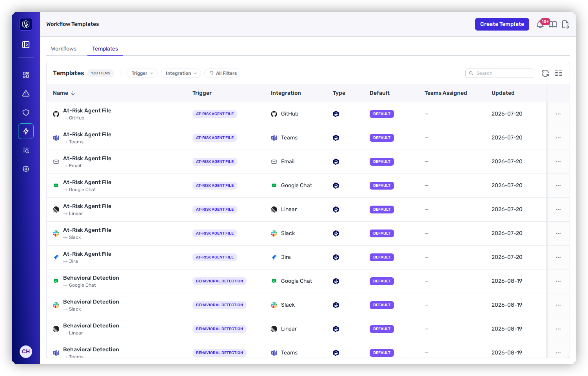
Task: Open the row menu for Behavioral Detection Google Chat
Action: [x=558, y=281]
